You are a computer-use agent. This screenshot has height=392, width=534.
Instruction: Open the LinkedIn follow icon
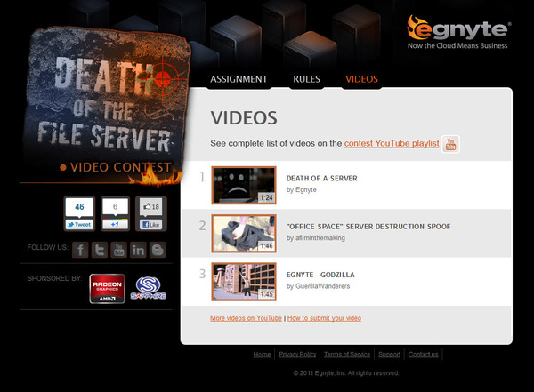[x=138, y=250]
